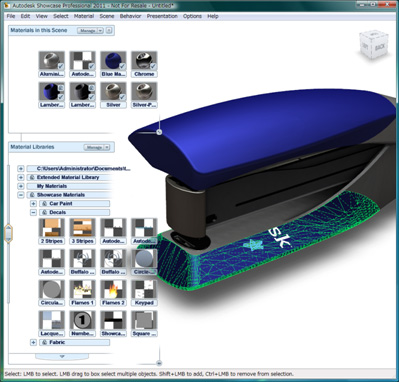Viewport: 399px width, 382px height.
Task: Click Manage button in Materials in this Scene
Action: tap(88, 31)
